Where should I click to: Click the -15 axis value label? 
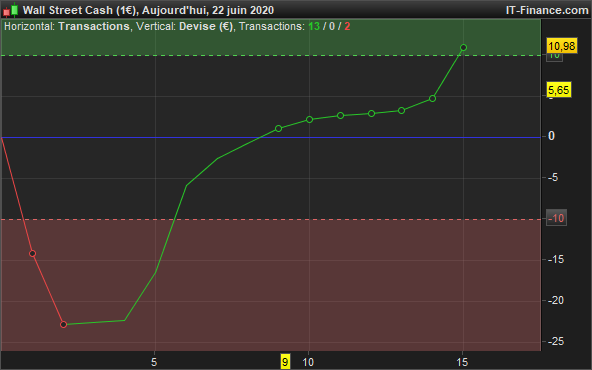(555, 259)
